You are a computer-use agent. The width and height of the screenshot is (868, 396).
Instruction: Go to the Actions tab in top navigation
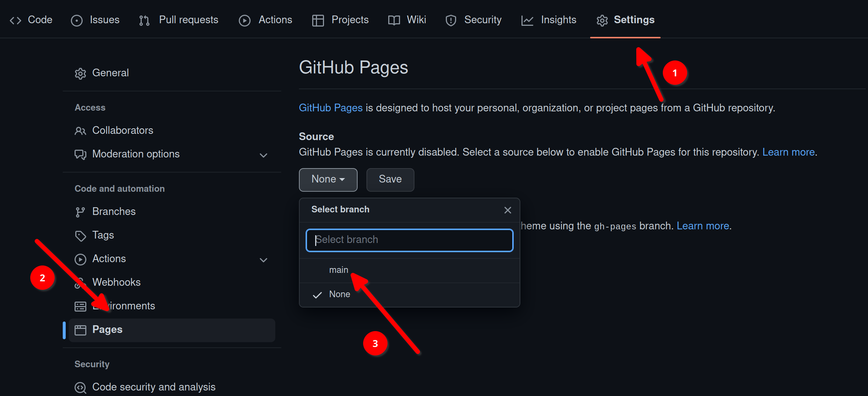(265, 20)
